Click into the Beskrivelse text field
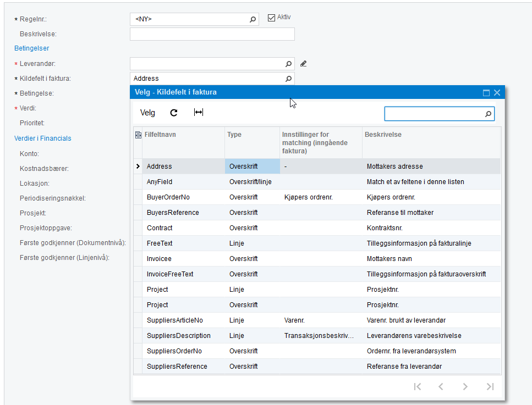Viewport: 532px width, 405px height. (212, 34)
